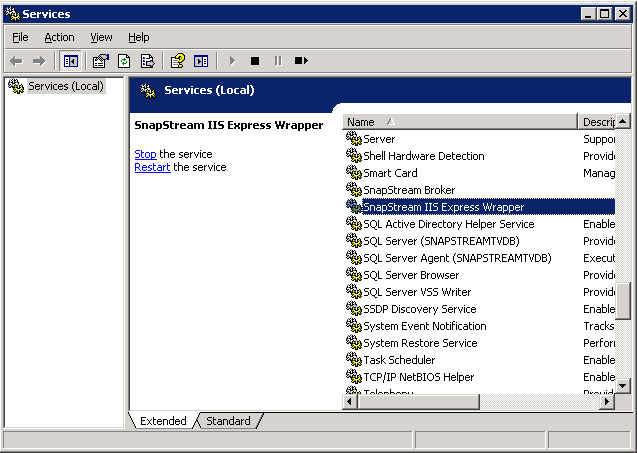637x453 pixels.
Task: Select the System Event Notification name
Action: [425, 327]
